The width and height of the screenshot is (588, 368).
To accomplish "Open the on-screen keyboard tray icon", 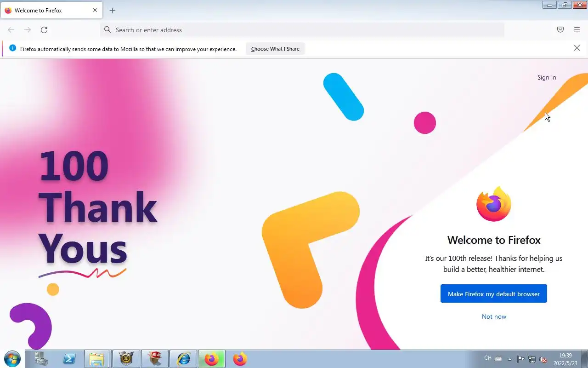I will [x=498, y=359].
